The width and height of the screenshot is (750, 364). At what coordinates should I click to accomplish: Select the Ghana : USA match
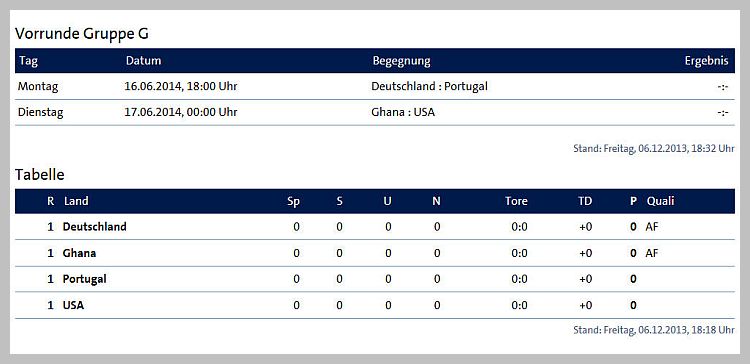click(403, 113)
